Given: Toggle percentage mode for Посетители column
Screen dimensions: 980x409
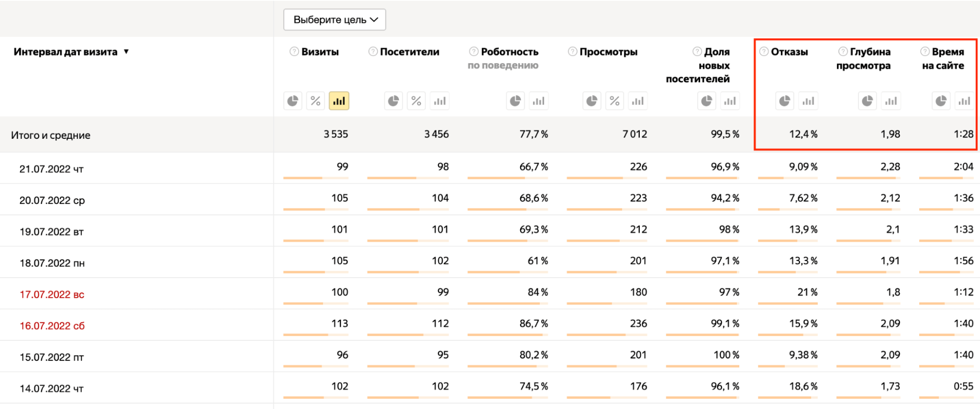Looking at the screenshot, I should (416, 101).
